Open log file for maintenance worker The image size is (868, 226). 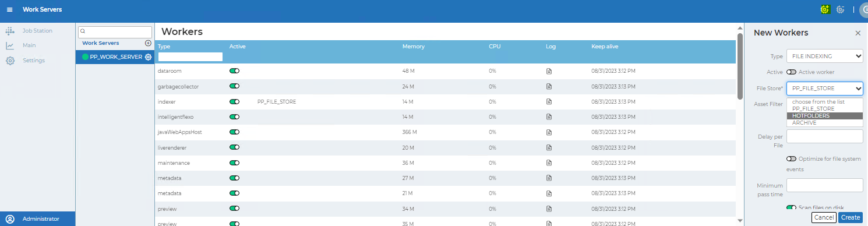549,163
